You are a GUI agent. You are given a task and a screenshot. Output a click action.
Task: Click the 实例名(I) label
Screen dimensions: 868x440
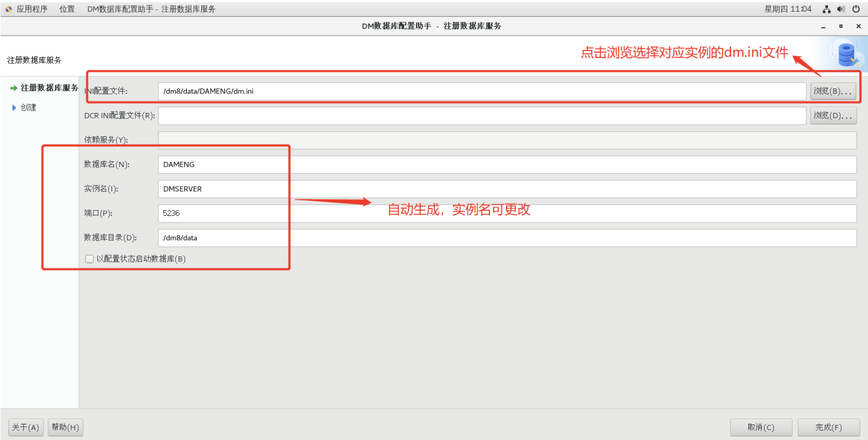[x=101, y=189]
